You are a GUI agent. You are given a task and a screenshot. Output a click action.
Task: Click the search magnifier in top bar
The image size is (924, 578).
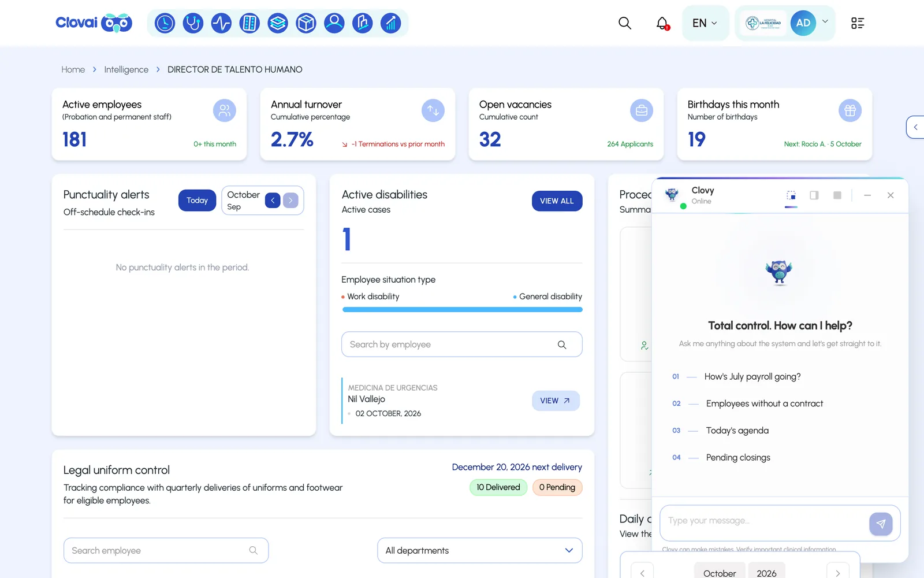(625, 23)
